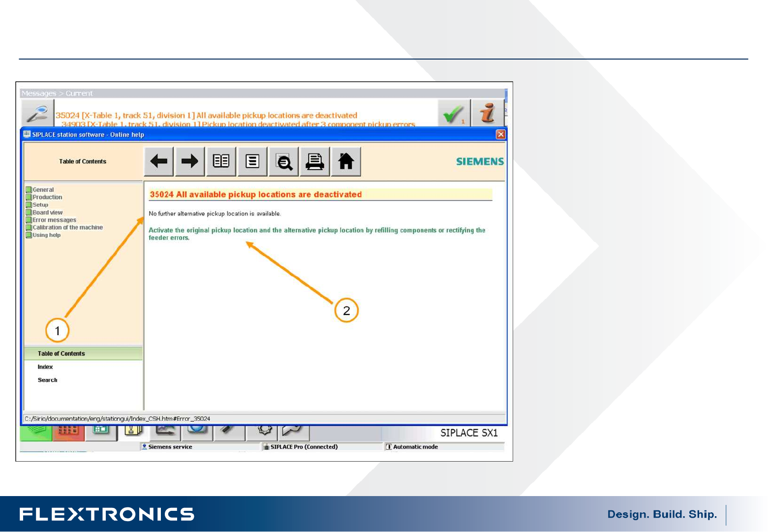
Task: Click the Siemens service status entry
Action: 167,447
